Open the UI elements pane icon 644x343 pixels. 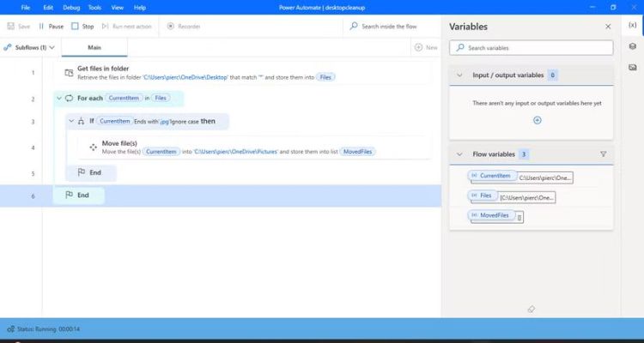(x=633, y=46)
